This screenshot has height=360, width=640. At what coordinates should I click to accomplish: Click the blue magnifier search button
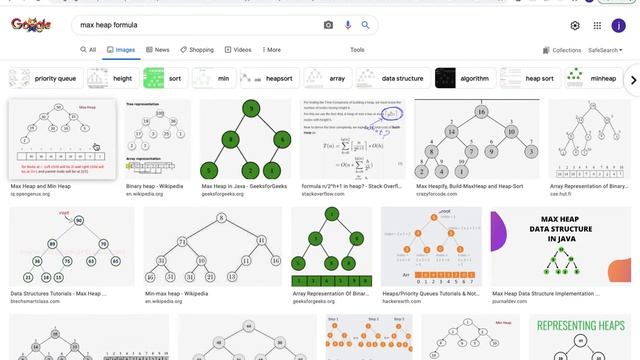tap(365, 25)
